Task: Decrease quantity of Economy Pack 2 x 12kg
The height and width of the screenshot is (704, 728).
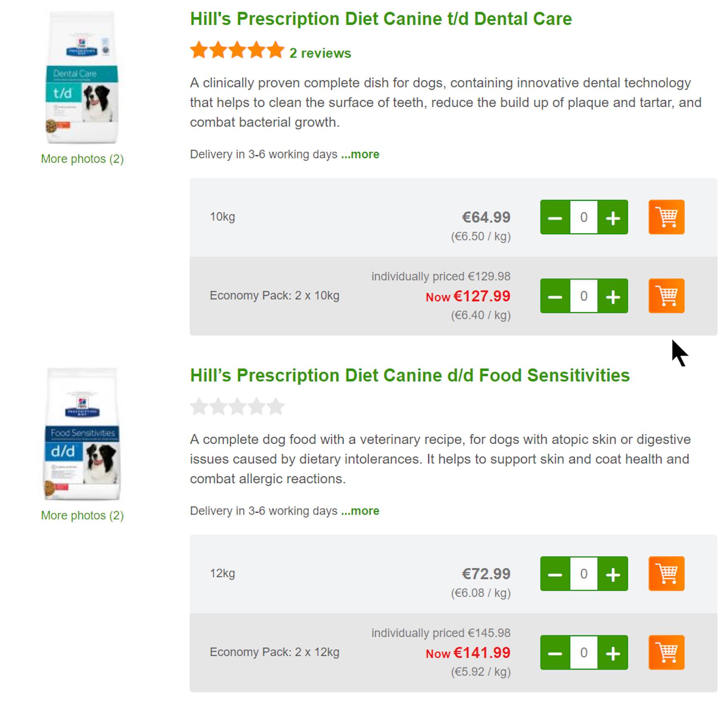Action: click(x=555, y=652)
